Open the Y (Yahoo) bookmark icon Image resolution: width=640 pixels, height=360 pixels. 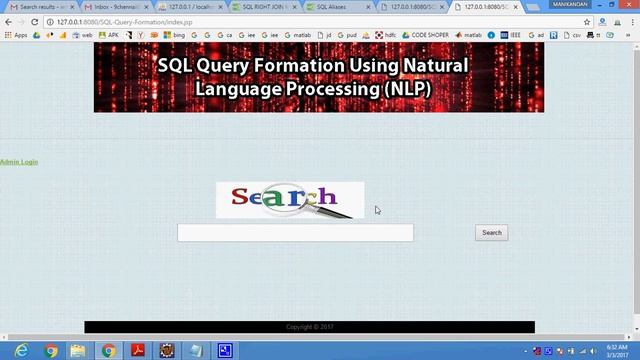[x=141, y=35]
